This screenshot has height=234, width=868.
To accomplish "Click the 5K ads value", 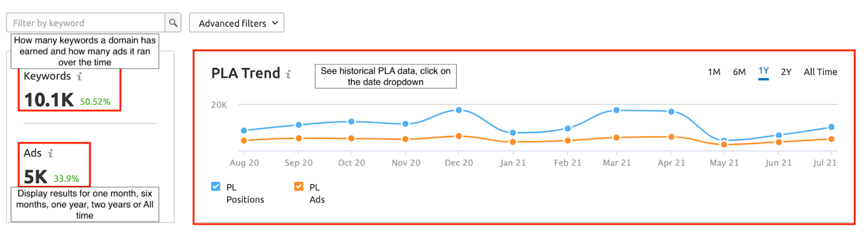I will 35,177.
